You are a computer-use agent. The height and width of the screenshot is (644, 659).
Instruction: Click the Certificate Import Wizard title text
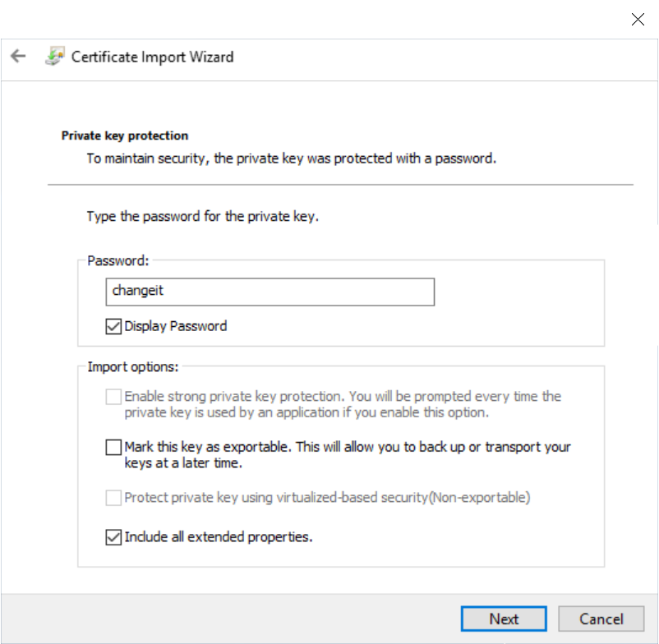coord(152,57)
